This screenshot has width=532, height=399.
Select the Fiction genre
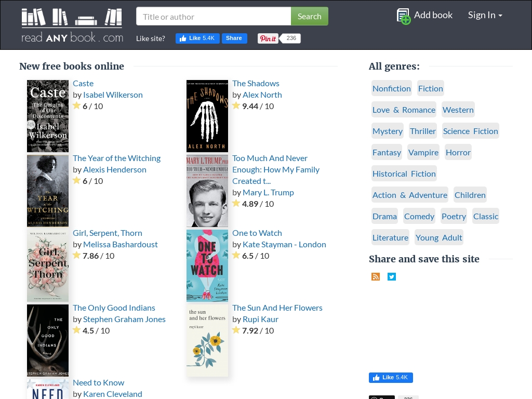(x=431, y=88)
